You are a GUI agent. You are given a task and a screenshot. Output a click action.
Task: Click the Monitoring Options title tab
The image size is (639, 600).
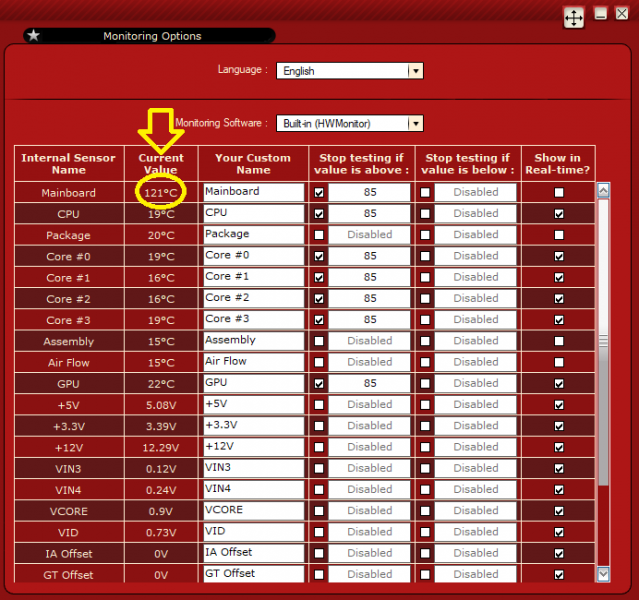coord(152,36)
